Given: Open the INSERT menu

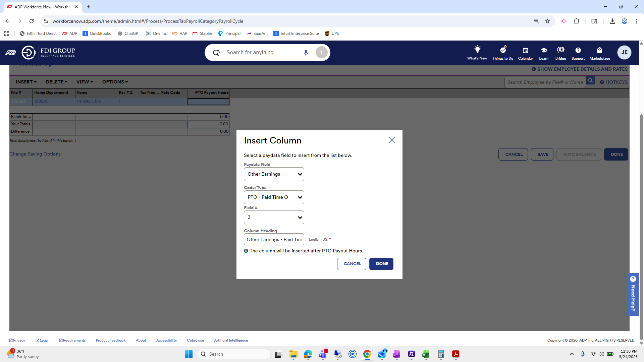Looking at the screenshot, I should (26, 82).
